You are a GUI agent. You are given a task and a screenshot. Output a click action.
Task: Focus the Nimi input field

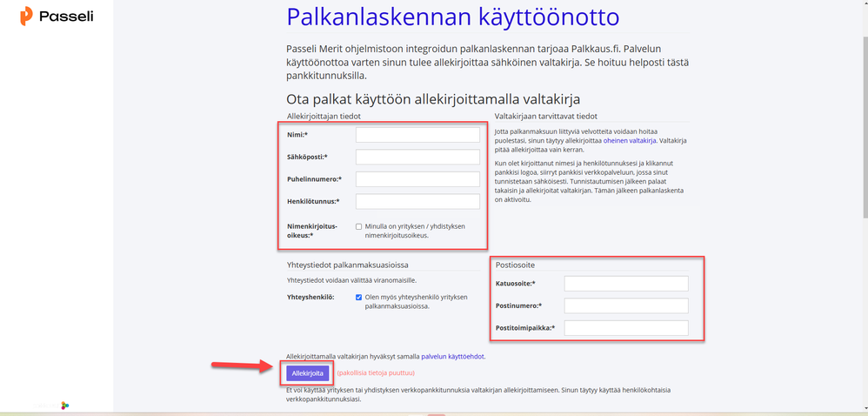coord(417,135)
